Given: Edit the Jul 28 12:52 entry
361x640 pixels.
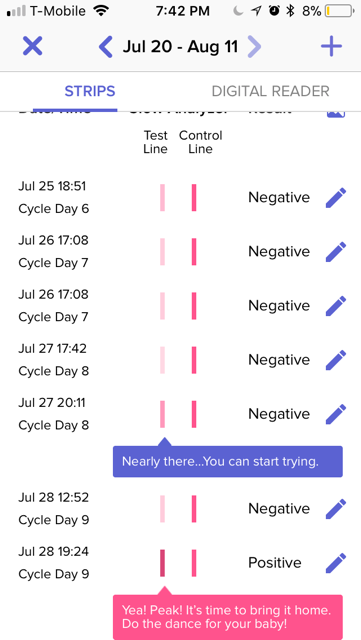Looking at the screenshot, I should (336, 509).
